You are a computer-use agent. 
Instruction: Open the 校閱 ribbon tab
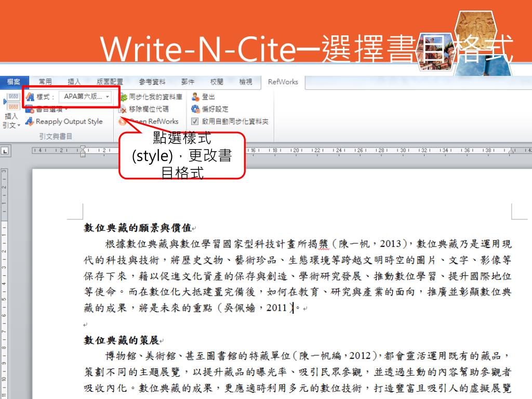click(x=217, y=82)
